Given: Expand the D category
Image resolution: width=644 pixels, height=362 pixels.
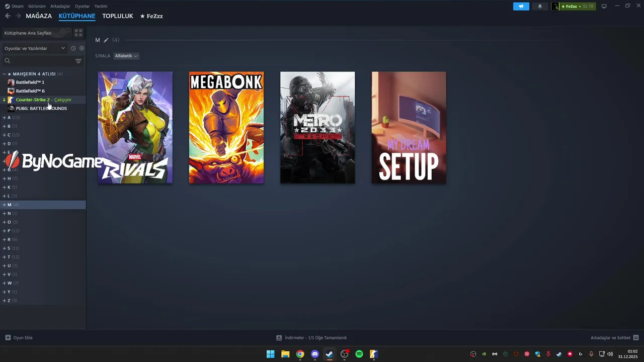Looking at the screenshot, I should (4, 144).
